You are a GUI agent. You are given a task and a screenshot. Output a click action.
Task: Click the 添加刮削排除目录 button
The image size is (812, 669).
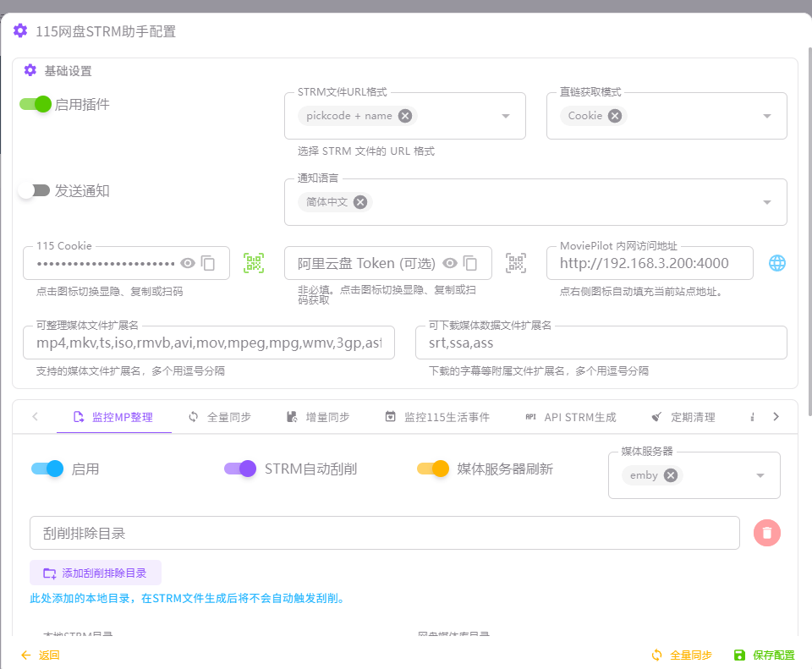pos(96,573)
